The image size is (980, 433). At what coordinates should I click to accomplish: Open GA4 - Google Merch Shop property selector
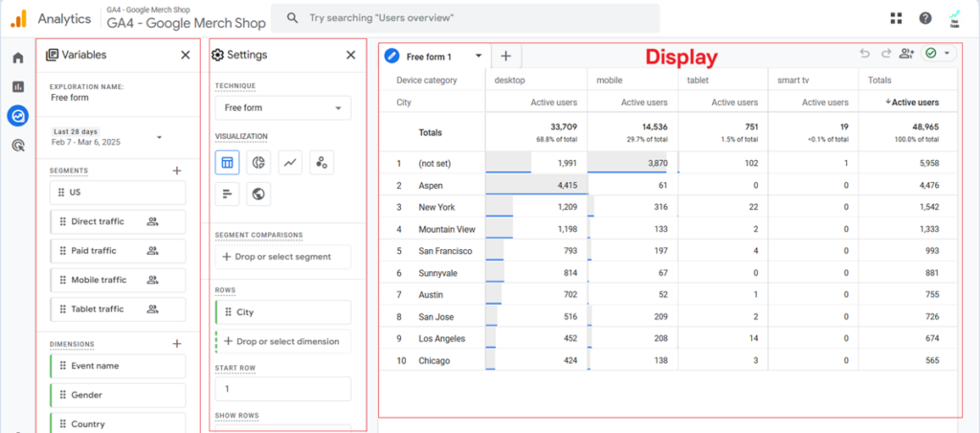tap(187, 19)
